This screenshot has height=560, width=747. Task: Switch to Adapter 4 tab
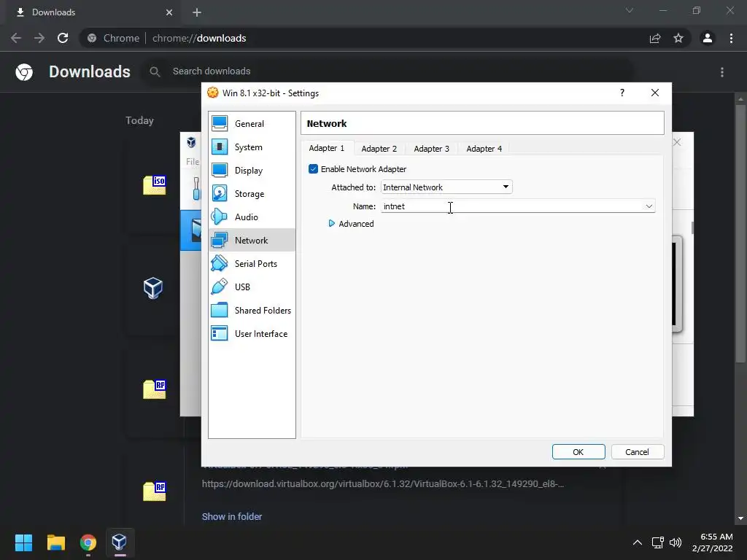[484, 149]
